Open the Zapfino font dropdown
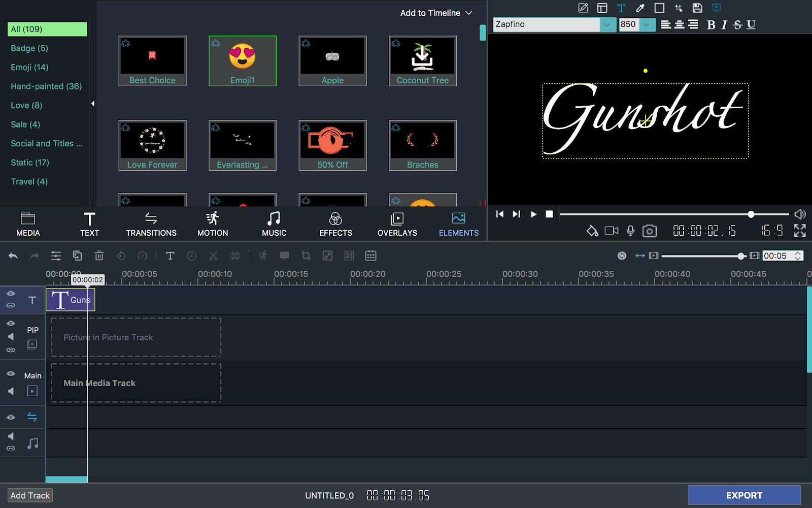The image size is (812, 508). [x=608, y=24]
